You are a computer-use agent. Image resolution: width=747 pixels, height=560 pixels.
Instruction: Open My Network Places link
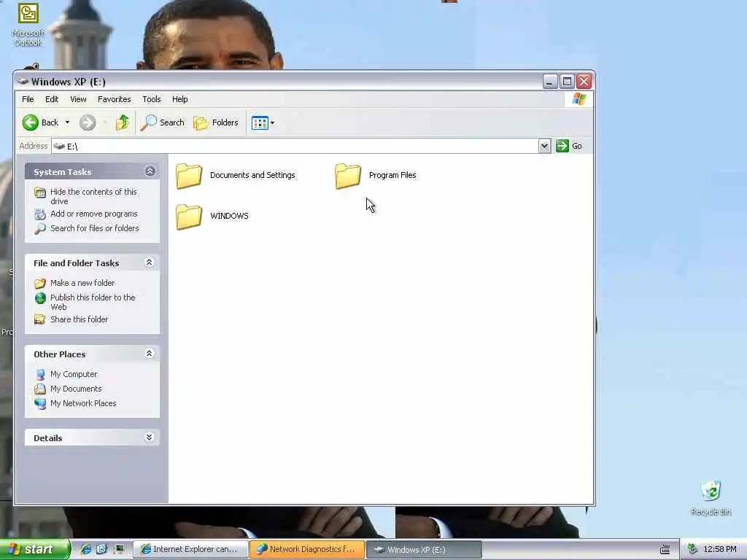(83, 403)
